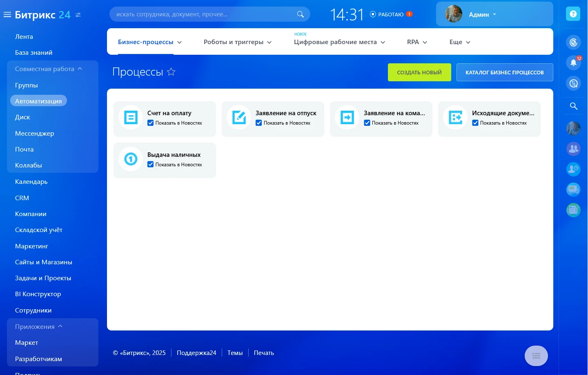Open the working time tracking icon
Screen dimensions: 588x375
pos(573,169)
